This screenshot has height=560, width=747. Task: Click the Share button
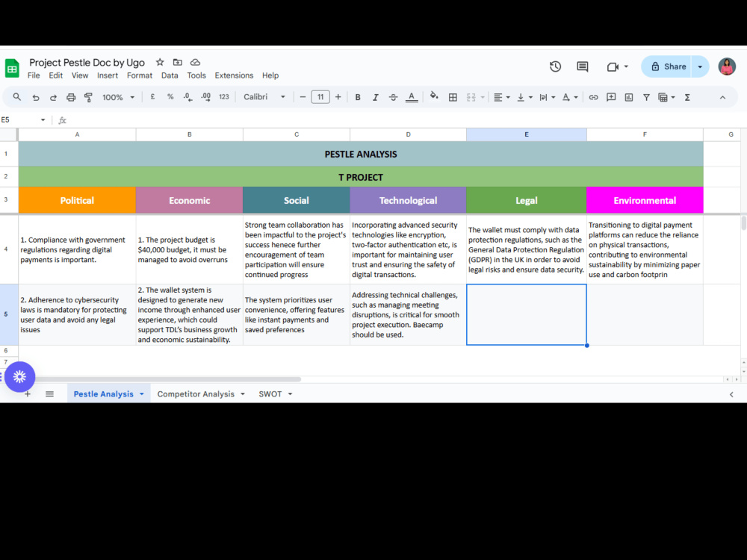tap(668, 66)
